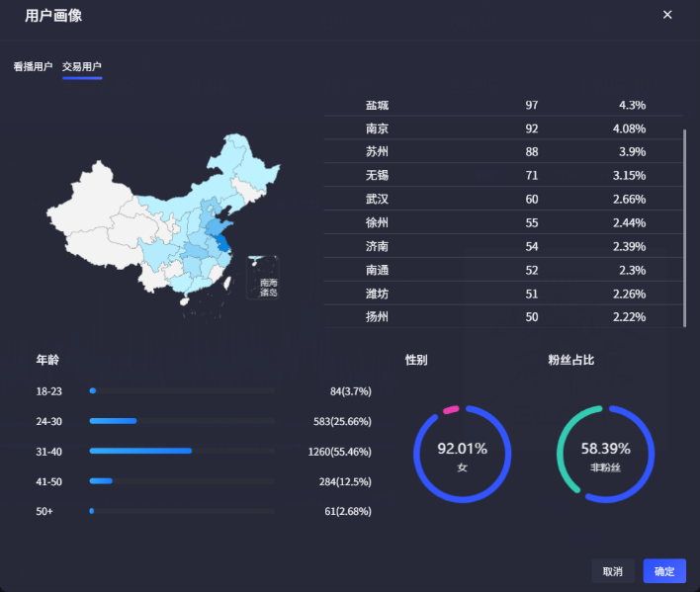Select the 南京 row in city table
Screen dimensions: 700x592
(504, 128)
